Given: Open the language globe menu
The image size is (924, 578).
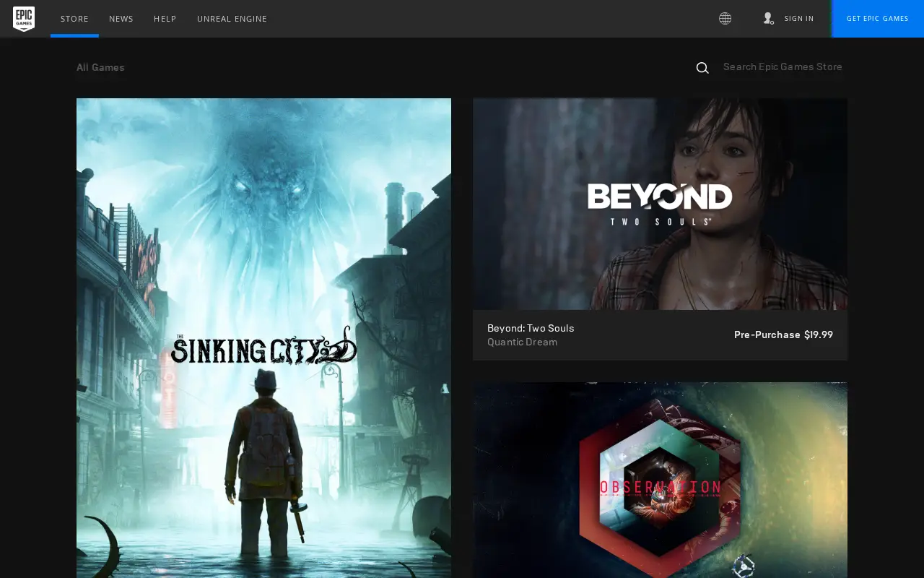Looking at the screenshot, I should tap(725, 19).
